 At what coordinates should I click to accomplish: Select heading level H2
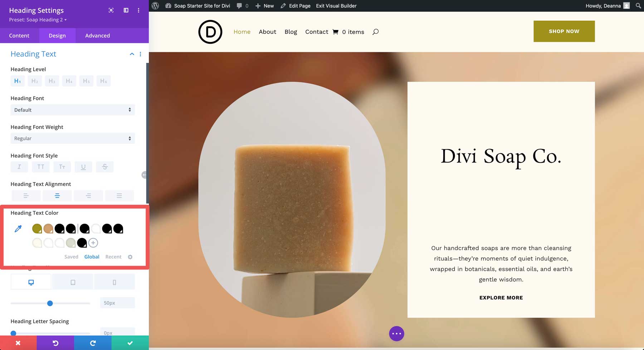coord(35,81)
